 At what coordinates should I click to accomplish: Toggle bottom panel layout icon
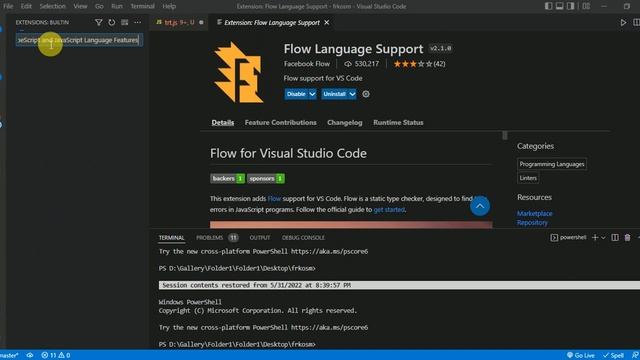coord(560,6)
